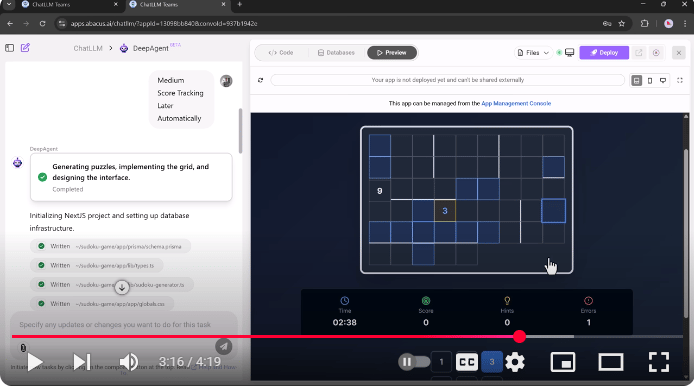694x387 pixels.
Task: Switch to the Code tab
Action: (281, 53)
